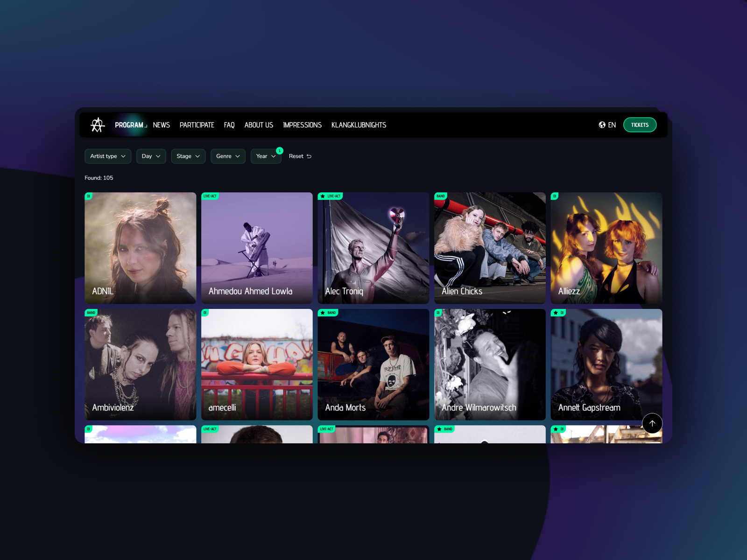
Task: Open the Andre Wilmarowitsch artist card
Action: (x=490, y=364)
